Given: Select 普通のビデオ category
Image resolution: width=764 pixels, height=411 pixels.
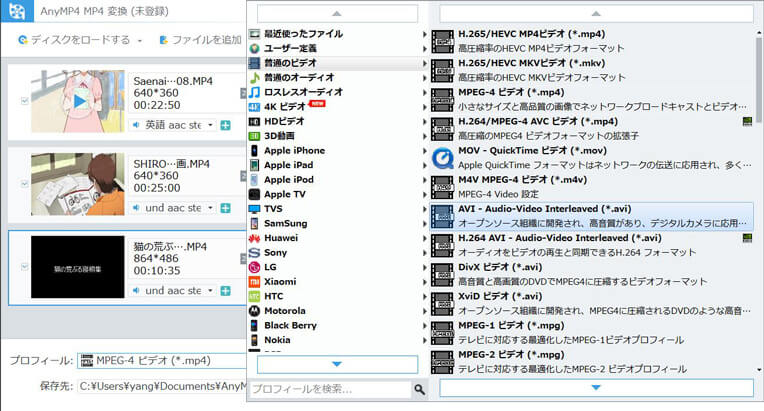Looking at the screenshot, I should tap(338, 63).
